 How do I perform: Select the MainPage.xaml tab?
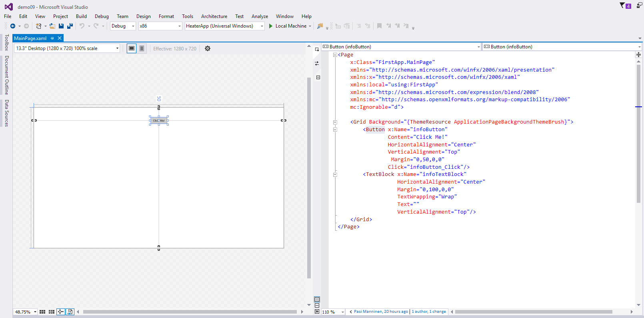[x=30, y=38]
